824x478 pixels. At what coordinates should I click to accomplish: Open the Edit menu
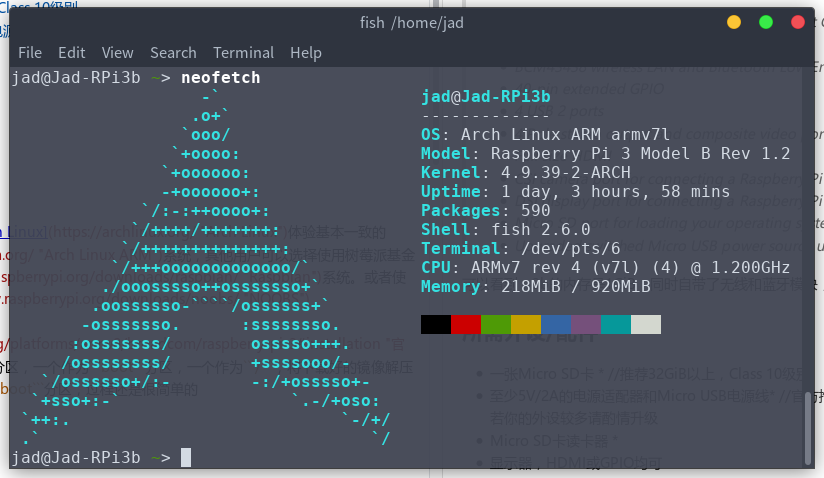[x=71, y=53]
